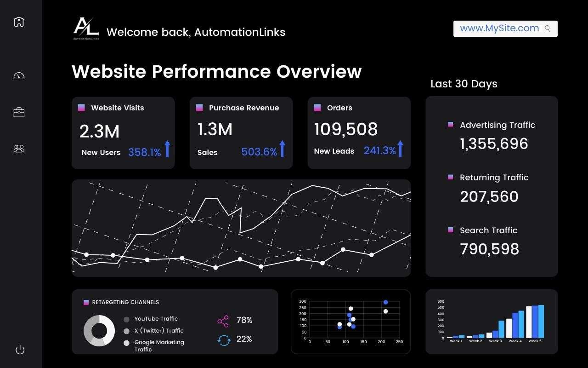Select the YouTube Traffic legend dot
588x368 pixels.
coord(127,319)
